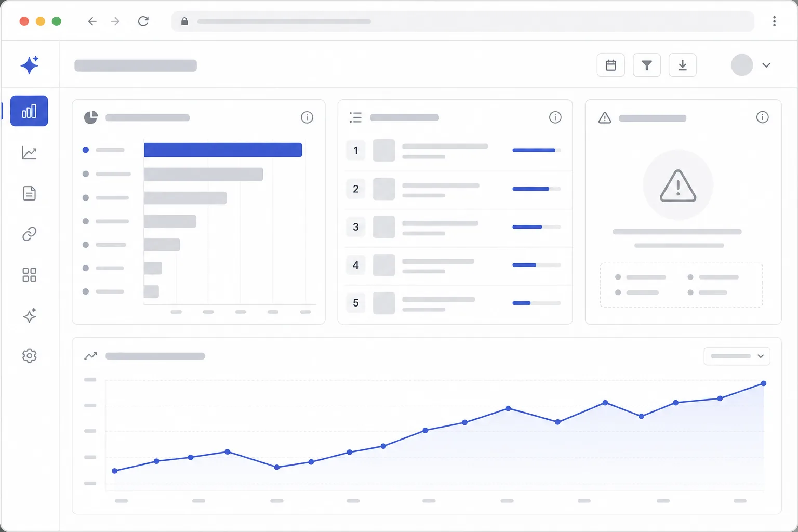Click the filter funnel icon
Screen dimensions: 798x532
tap(647, 65)
